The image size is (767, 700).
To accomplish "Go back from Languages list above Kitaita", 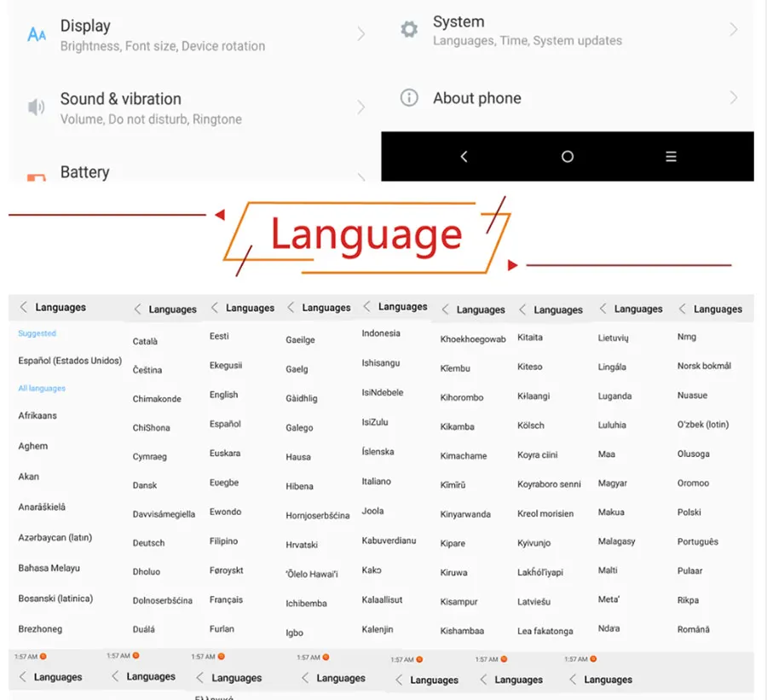I will point(522,310).
